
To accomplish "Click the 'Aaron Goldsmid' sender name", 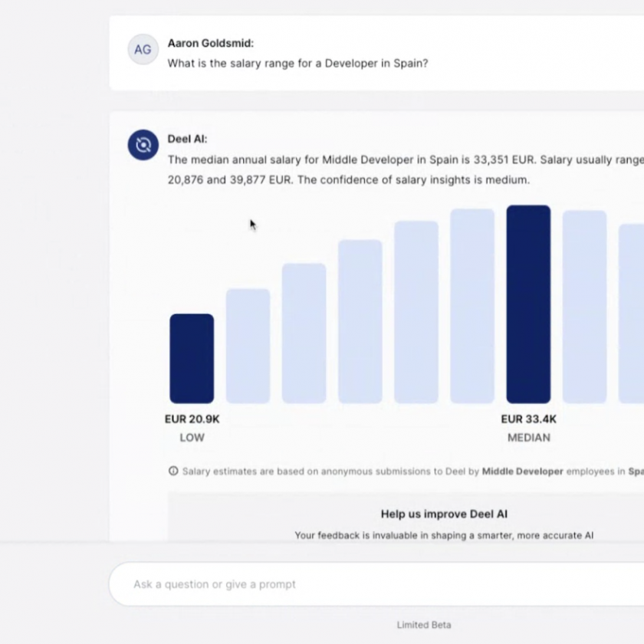I will [x=210, y=44].
